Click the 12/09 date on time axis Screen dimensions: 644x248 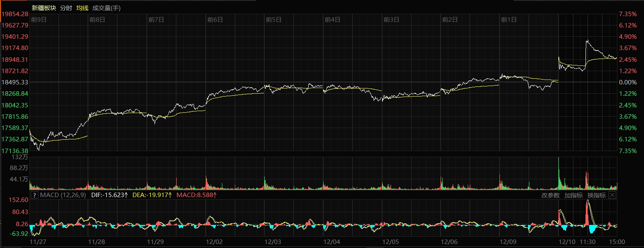[508, 242]
